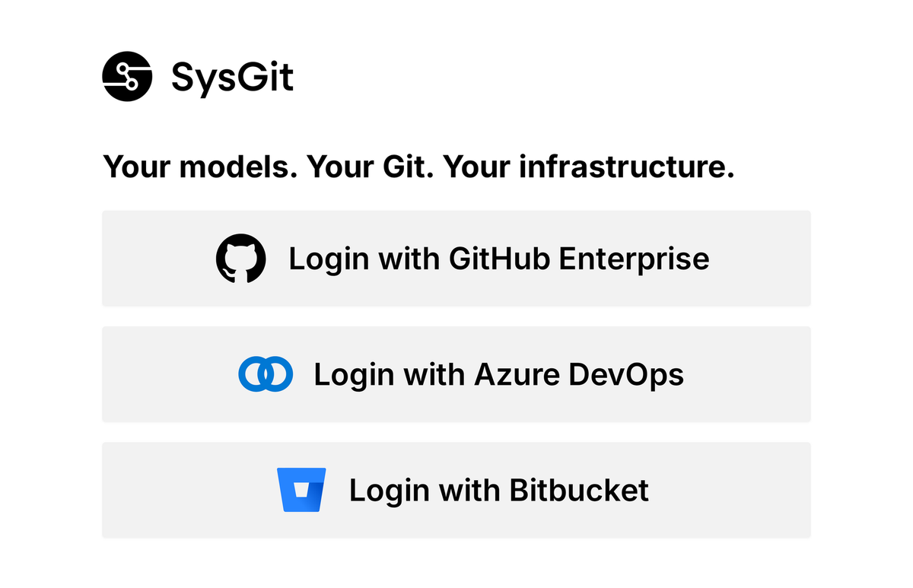This screenshot has width=913, height=588.
Task: Click the SysGit circular logo icon
Action: point(127,76)
